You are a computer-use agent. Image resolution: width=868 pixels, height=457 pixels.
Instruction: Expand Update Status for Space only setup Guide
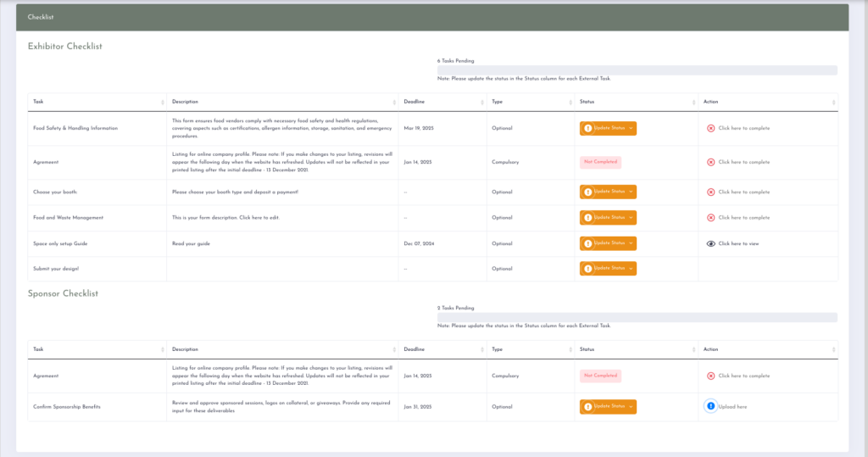[608, 243]
